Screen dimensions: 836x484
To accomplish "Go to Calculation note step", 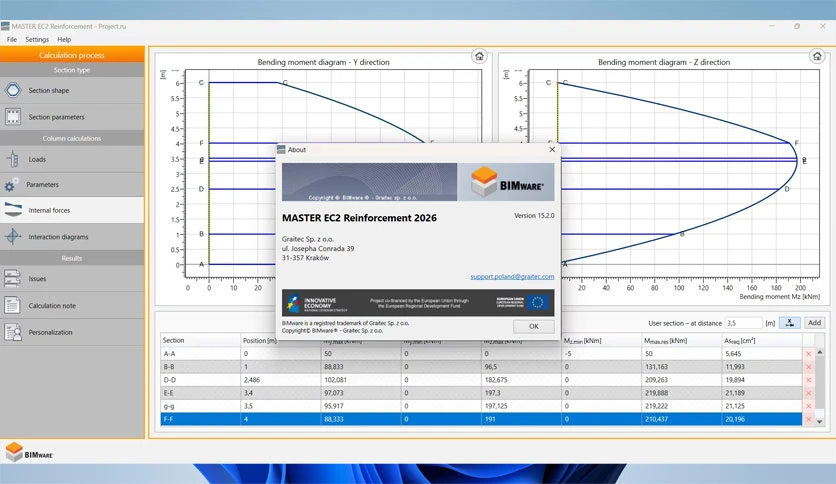I will point(72,305).
